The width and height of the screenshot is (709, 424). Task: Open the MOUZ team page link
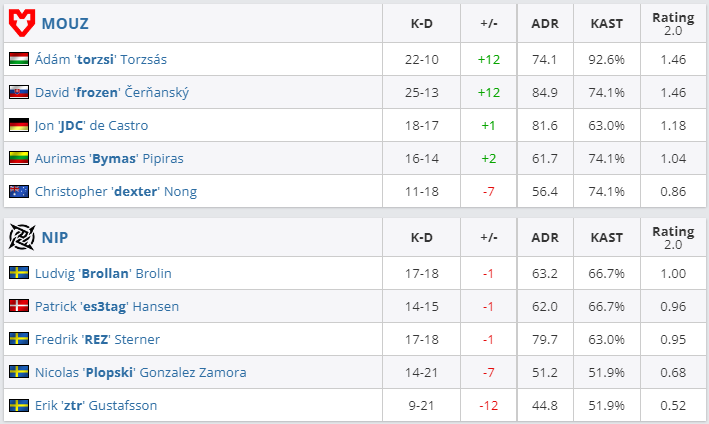point(65,24)
